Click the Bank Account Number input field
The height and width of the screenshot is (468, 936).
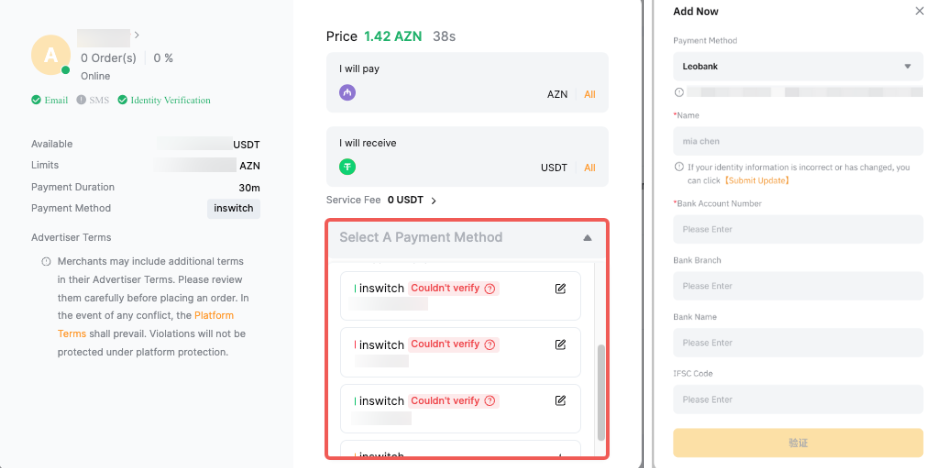797,229
